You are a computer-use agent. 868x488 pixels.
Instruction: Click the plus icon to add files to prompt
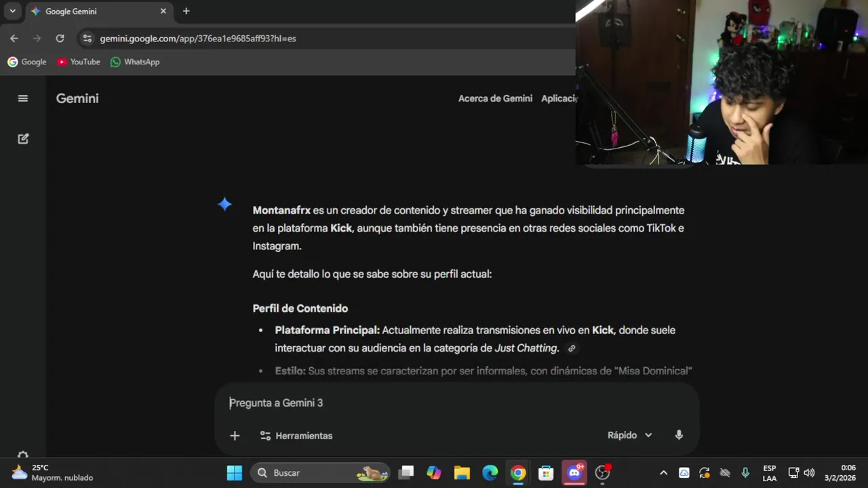click(235, 436)
